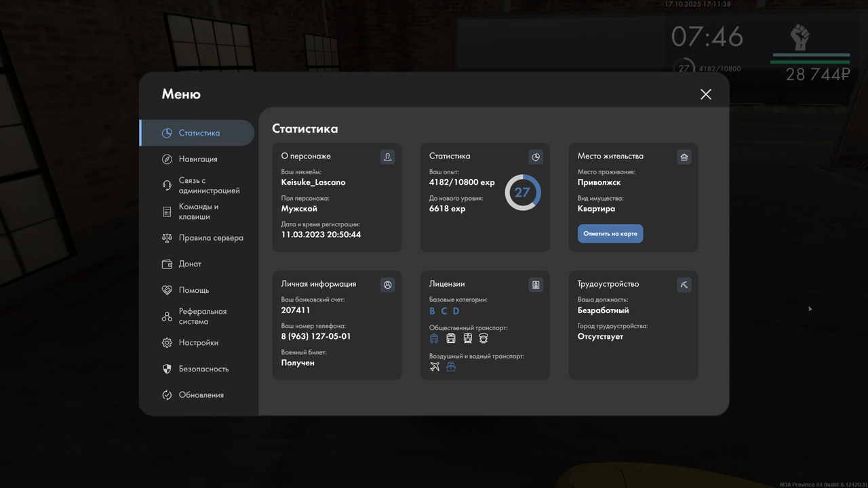Click the shield icon beside Безопасность
This screenshot has height=488, width=868.
coord(167,369)
